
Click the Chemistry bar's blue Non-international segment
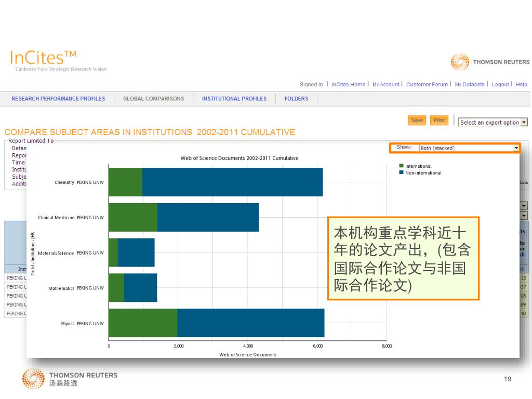(x=232, y=182)
